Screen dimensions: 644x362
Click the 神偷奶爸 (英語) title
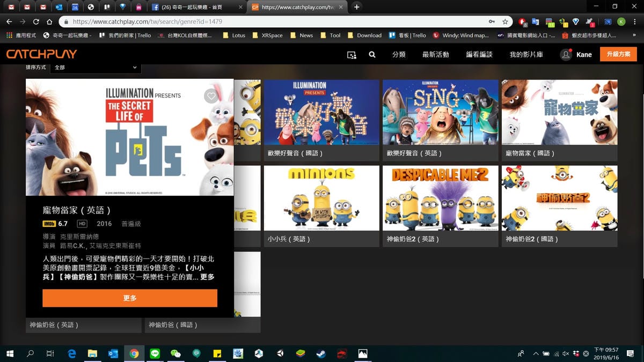pyautogui.click(x=54, y=325)
